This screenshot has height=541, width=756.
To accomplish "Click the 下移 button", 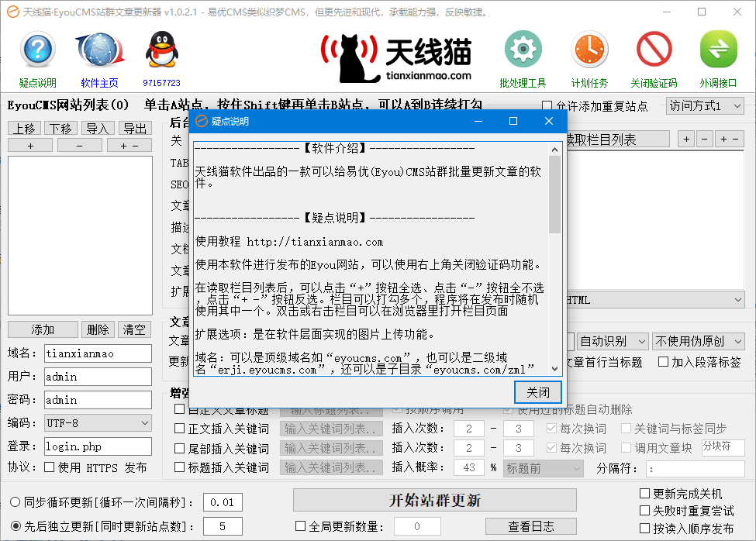I will click(61, 129).
